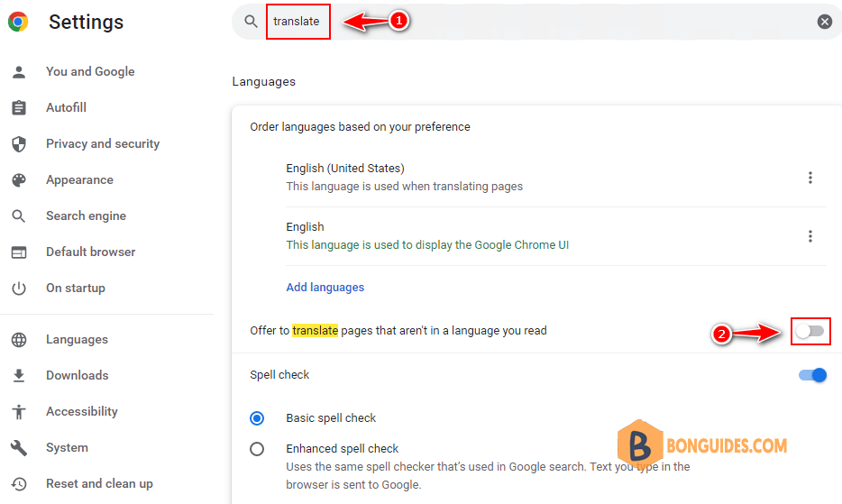Click the Appearance palette icon
The height and width of the screenshot is (504, 842).
click(x=19, y=180)
